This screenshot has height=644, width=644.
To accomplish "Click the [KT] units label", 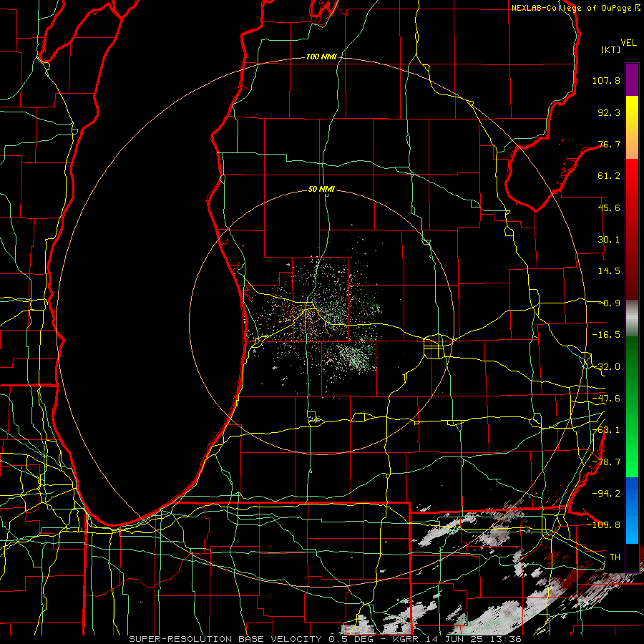I will (611, 49).
